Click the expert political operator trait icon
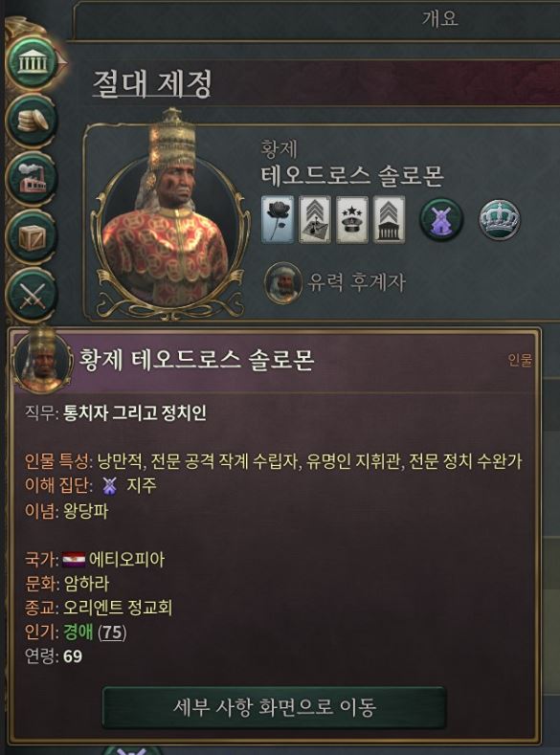Viewport: 560px width, 755px height. (389, 219)
